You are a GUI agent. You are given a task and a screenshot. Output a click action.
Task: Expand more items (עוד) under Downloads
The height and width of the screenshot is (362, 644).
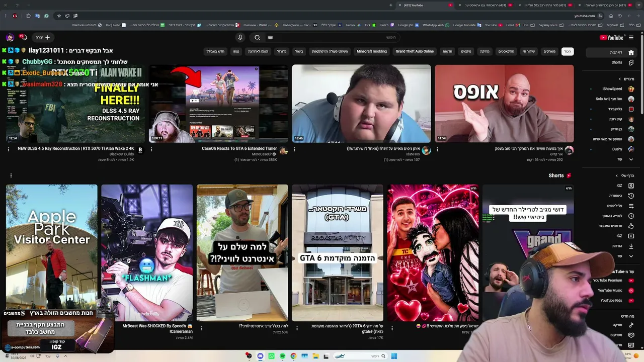[x=624, y=256]
